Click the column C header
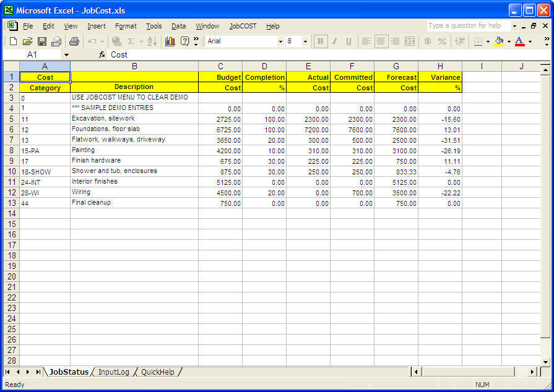This screenshot has height=392, width=554. pos(220,66)
